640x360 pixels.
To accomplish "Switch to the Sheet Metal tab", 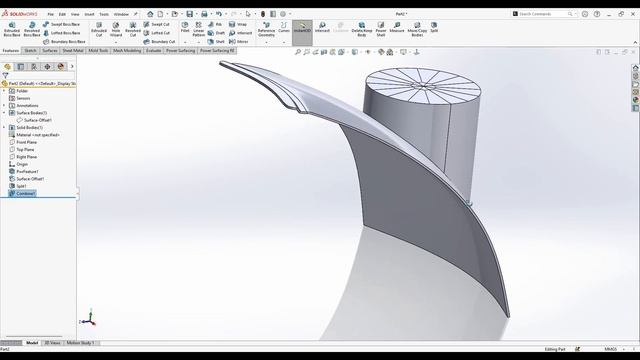I will coord(73,51).
